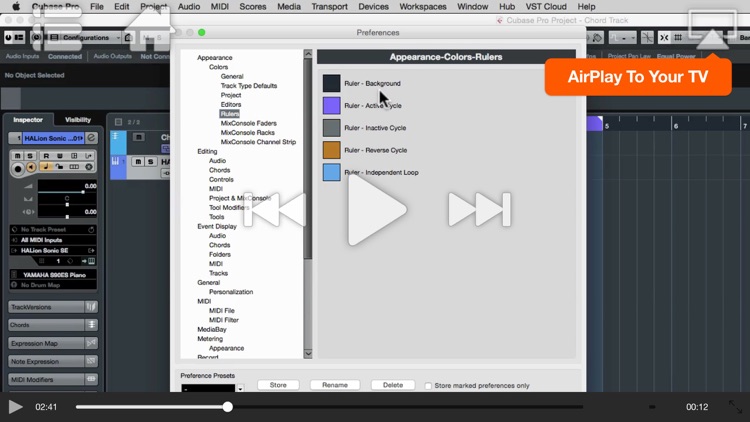Click the Ruler - Background color swatch

331,83
